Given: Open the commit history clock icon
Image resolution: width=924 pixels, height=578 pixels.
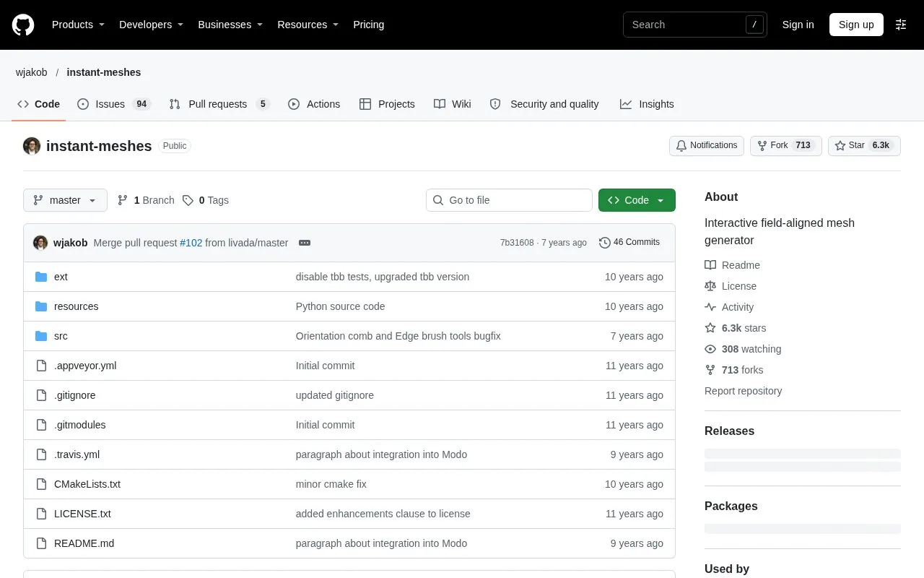Looking at the screenshot, I should pos(605,243).
